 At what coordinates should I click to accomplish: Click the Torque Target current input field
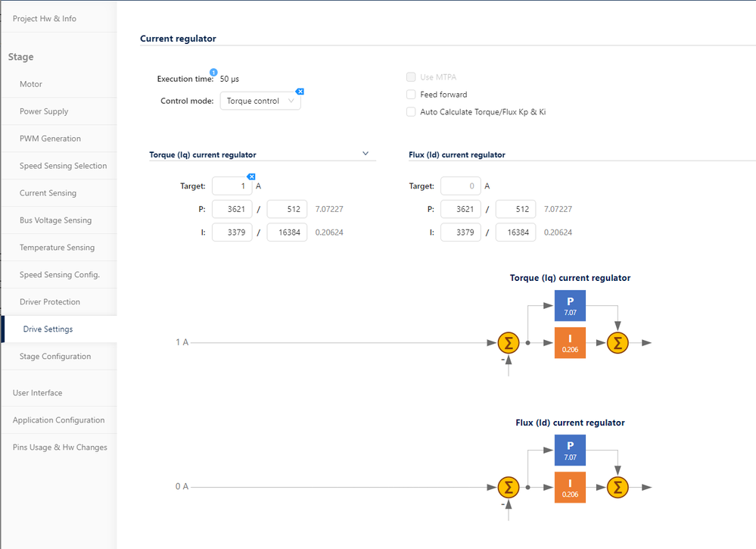tap(232, 186)
